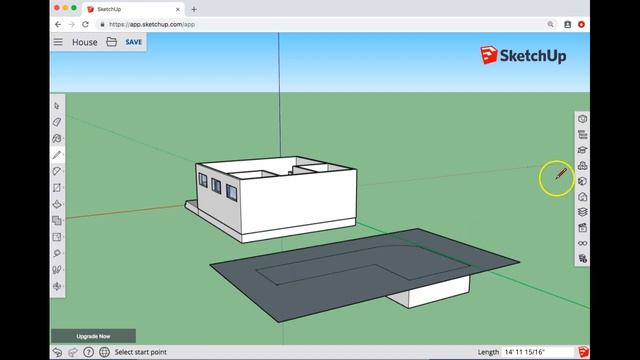Viewport: 640px width, 360px height.
Task: Undo the last action in status bar
Action: pos(57,352)
